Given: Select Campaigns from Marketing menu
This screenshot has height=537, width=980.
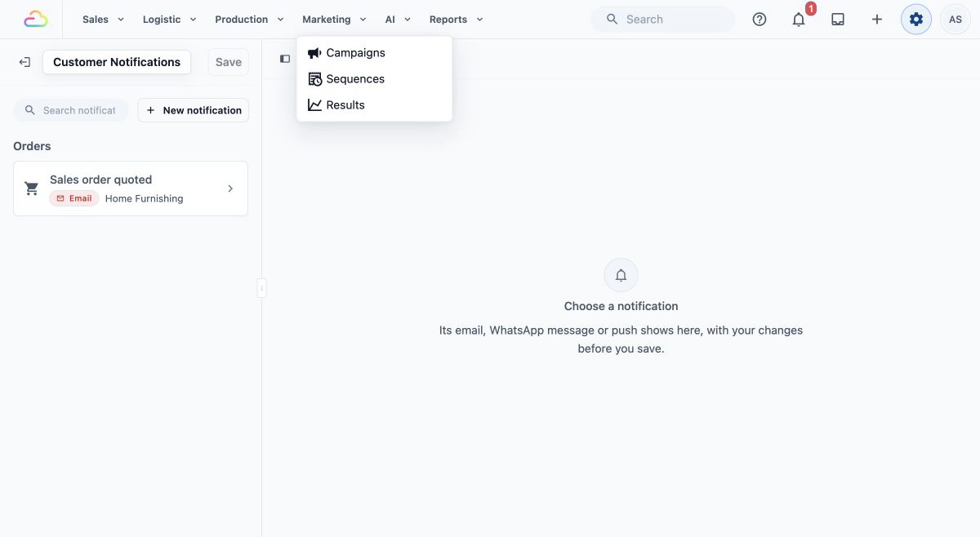Looking at the screenshot, I should pyautogui.click(x=374, y=53).
